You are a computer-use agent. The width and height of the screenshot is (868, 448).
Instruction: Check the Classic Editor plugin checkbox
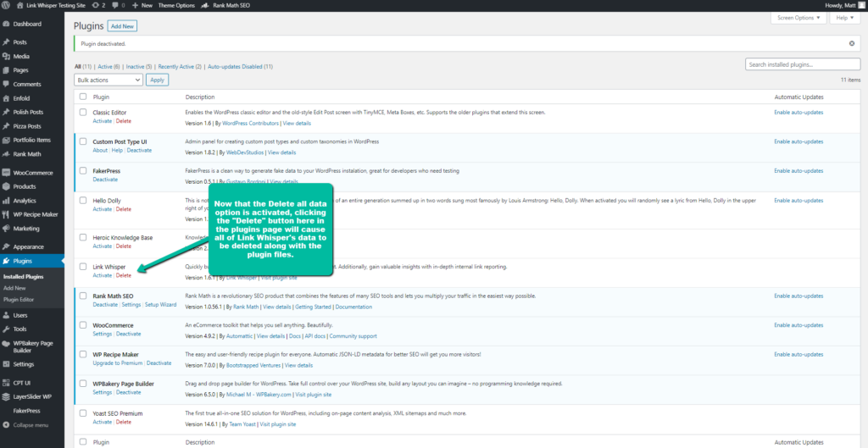83,113
